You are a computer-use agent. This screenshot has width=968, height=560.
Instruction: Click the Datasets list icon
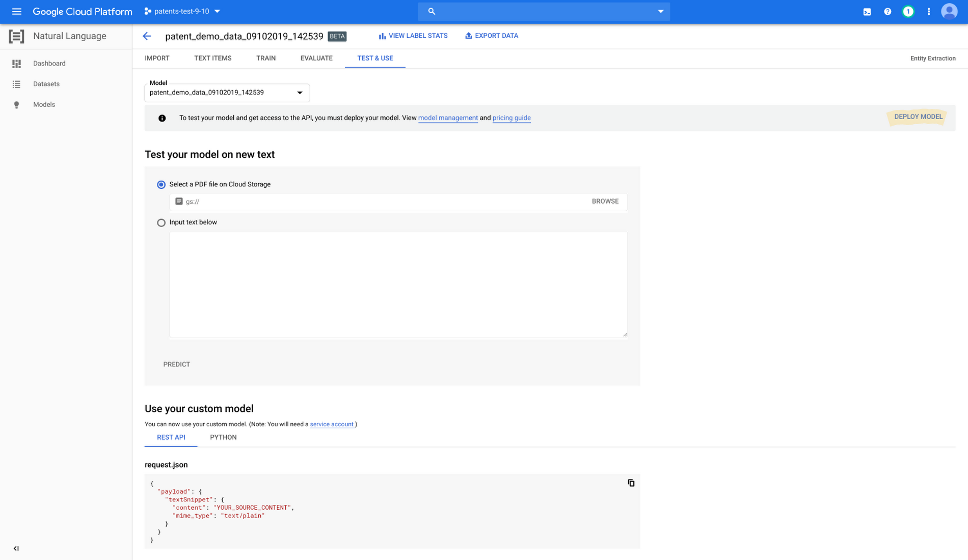tap(16, 84)
